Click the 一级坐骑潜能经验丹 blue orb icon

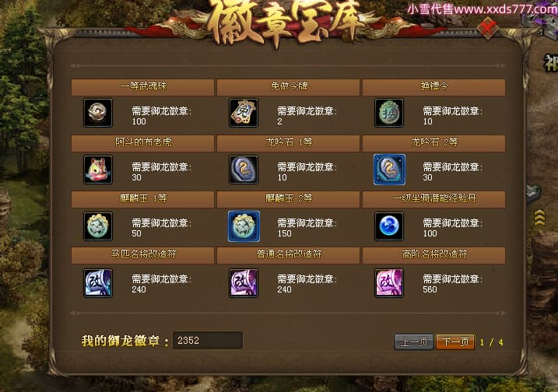click(x=389, y=226)
